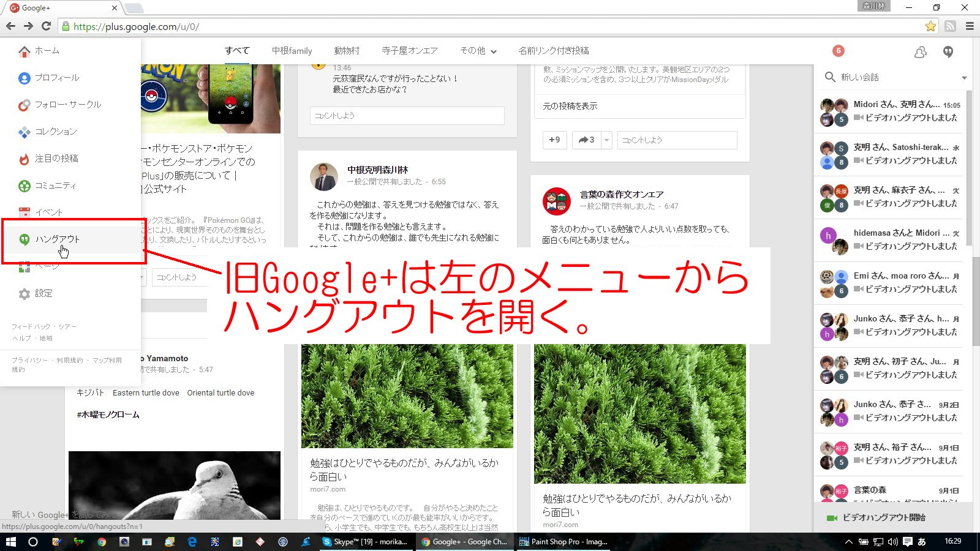Open the people suggestions icon in header
980x551 pixels.
(x=920, y=52)
